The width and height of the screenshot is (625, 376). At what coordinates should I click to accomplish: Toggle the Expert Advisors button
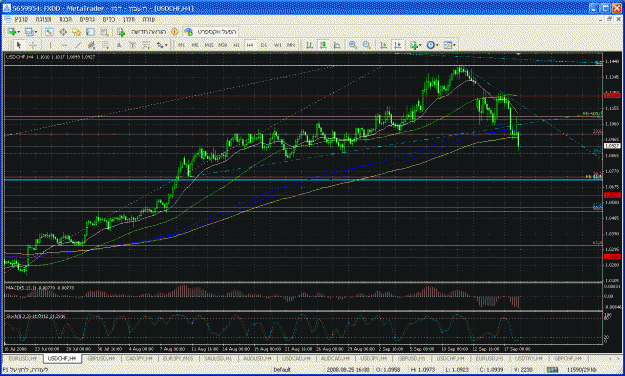(x=211, y=32)
